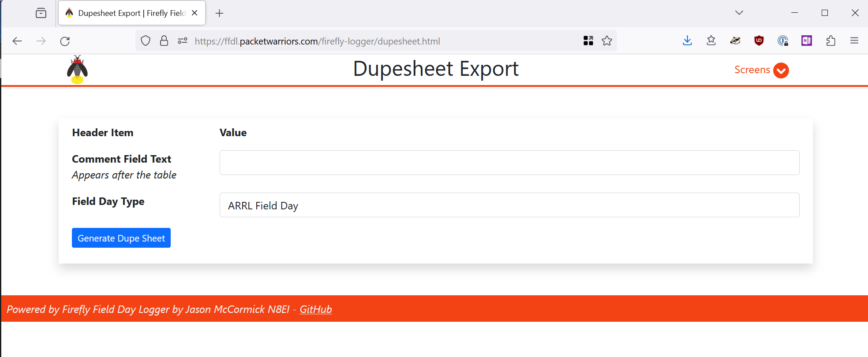Image resolution: width=868 pixels, height=357 pixels.
Task: Click the 1Password extension icon
Action: [x=783, y=41]
